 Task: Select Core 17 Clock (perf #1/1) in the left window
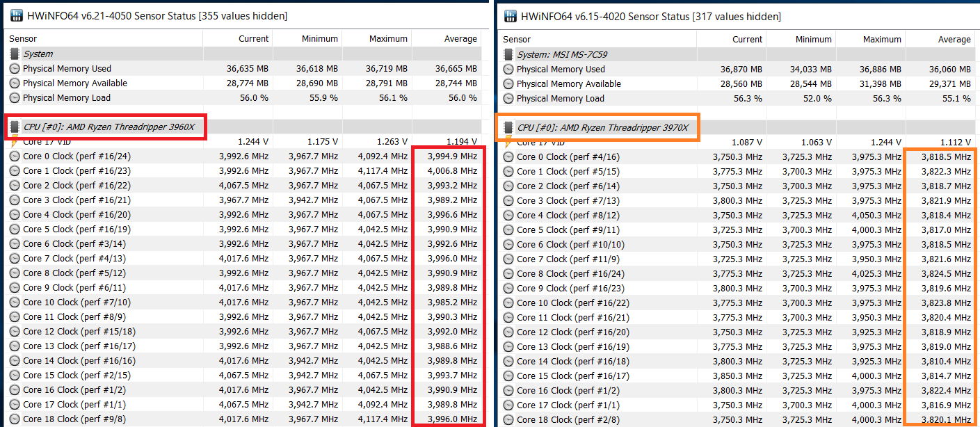click(x=243, y=404)
